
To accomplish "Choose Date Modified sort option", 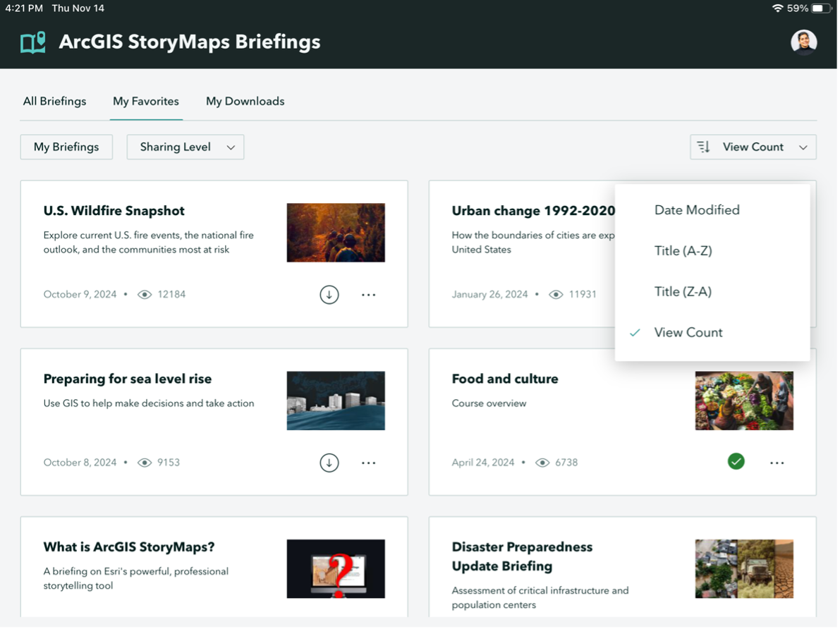I will point(696,209).
